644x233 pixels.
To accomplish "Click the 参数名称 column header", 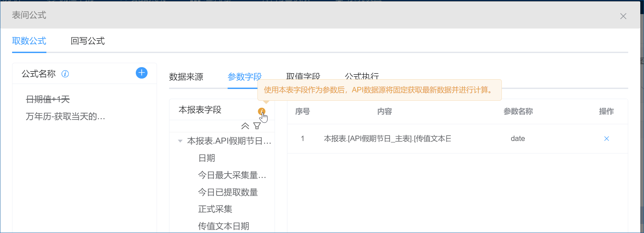I will (x=518, y=111).
